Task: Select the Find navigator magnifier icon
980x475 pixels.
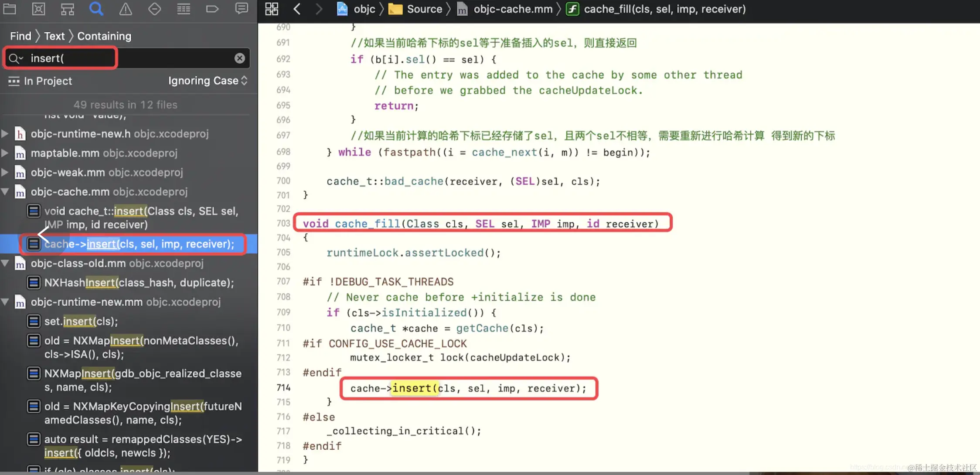Action: click(x=96, y=9)
